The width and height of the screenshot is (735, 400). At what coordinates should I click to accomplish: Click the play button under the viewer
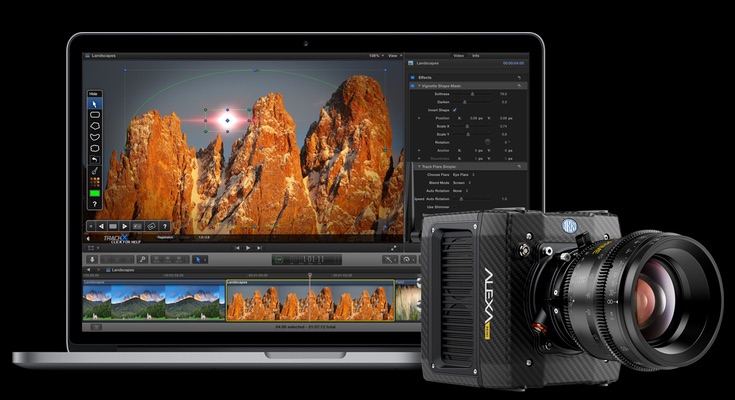coord(248,247)
